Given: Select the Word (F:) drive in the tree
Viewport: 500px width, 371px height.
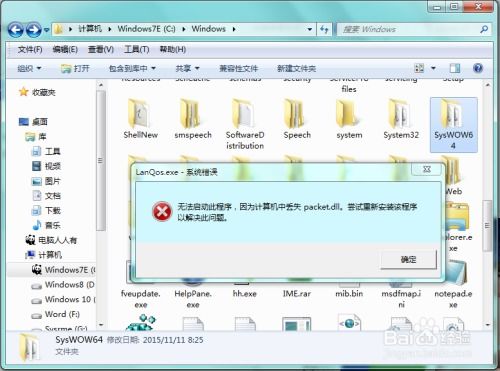Looking at the screenshot, I should 55,314.
